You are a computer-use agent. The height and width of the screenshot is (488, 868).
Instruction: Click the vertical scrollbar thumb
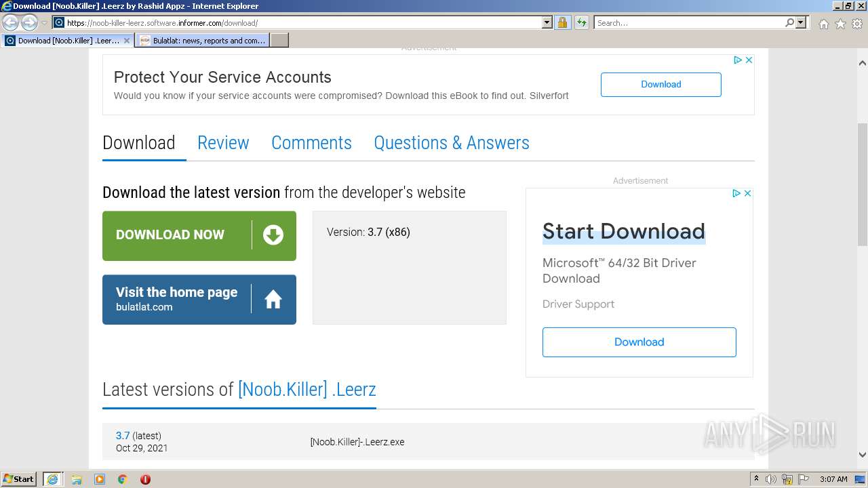tap(863, 185)
